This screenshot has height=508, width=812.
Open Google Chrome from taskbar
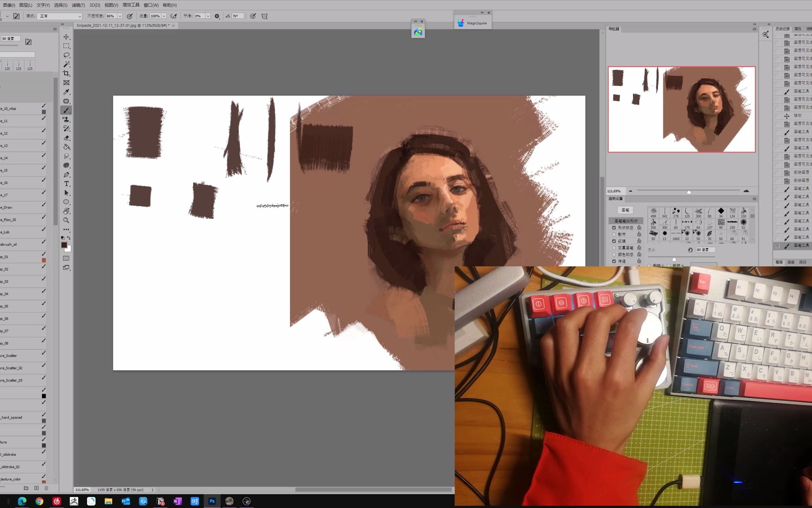click(x=39, y=501)
